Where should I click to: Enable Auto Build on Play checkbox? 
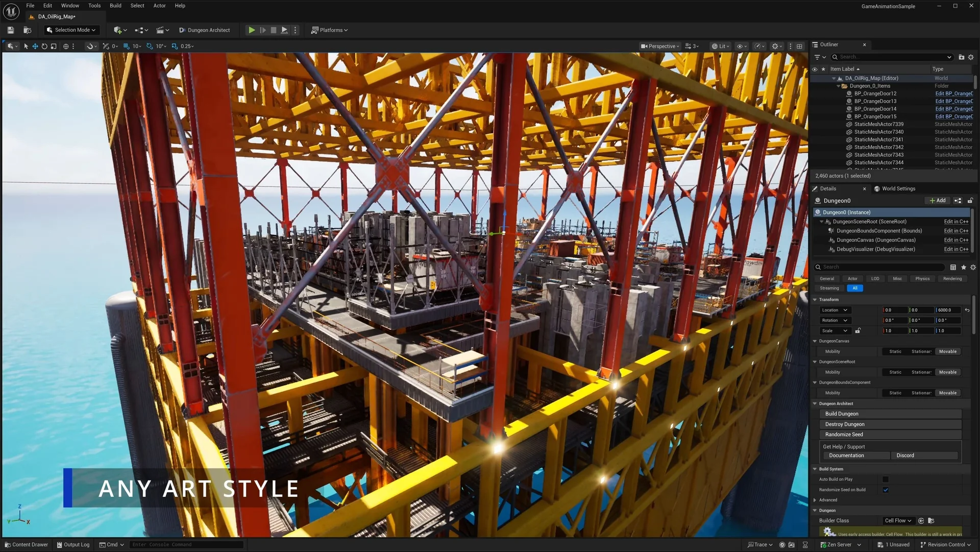click(x=886, y=479)
